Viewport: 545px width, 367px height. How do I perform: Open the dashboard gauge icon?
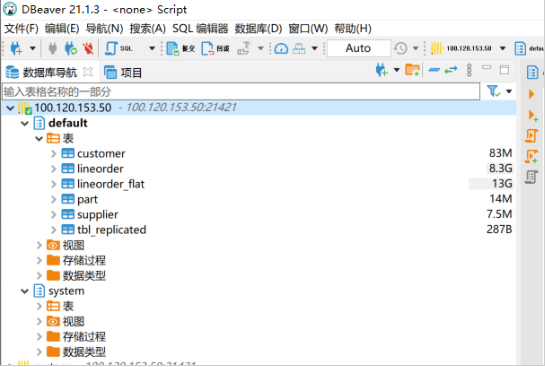(281, 48)
